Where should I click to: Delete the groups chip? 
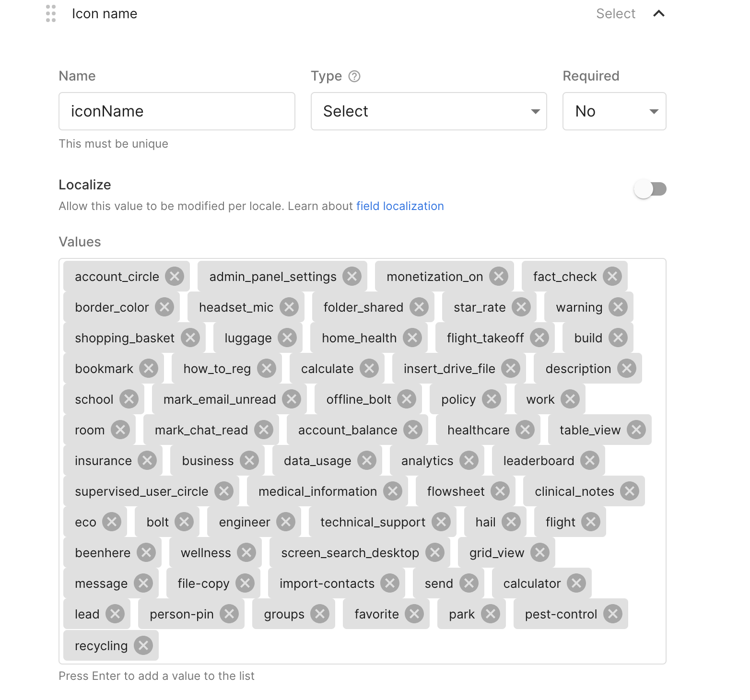point(320,614)
